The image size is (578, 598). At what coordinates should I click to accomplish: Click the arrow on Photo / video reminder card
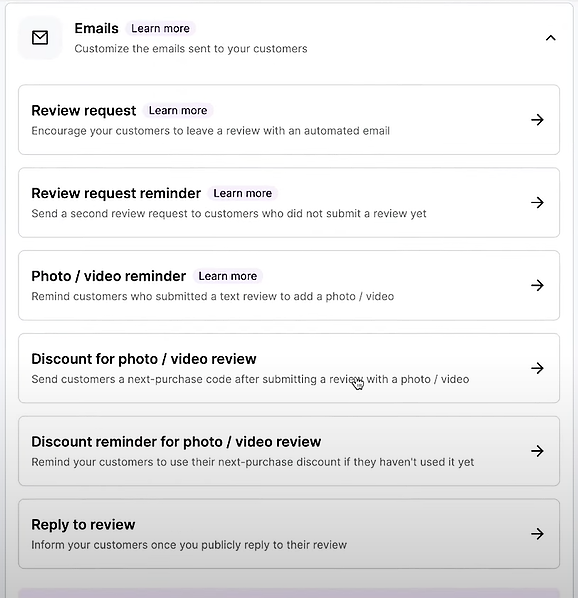pos(537,285)
